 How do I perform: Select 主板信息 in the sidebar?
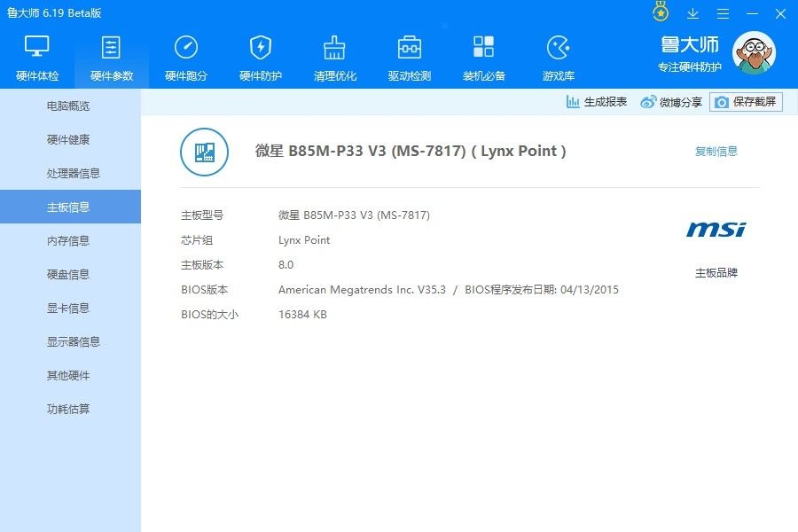(70, 207)
